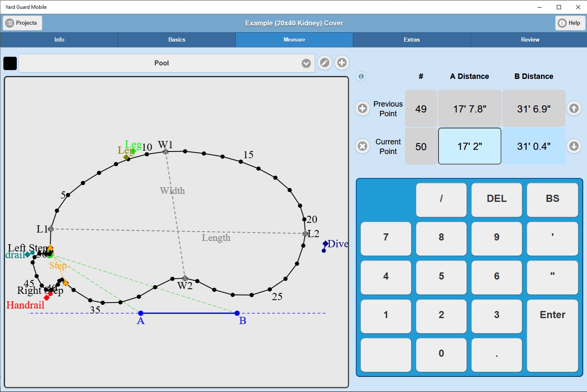Viewport: 587px width, 392px height.
Task: Select the A Distance field 17' 2"
Action: pos(470,146)
